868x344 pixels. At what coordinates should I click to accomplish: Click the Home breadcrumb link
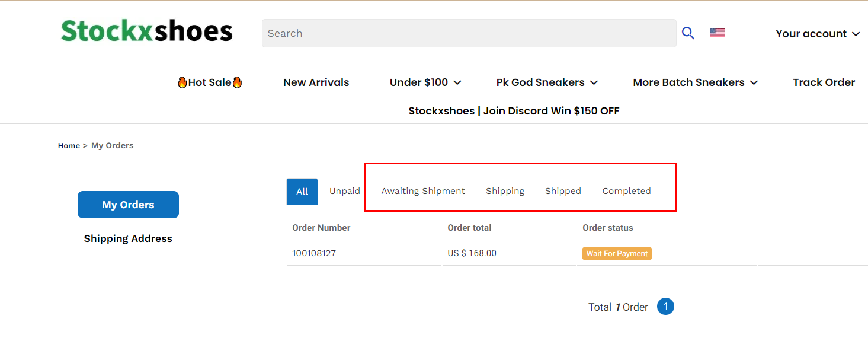pos(69,145)
